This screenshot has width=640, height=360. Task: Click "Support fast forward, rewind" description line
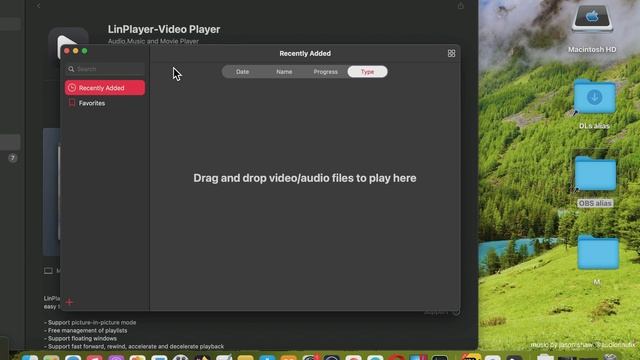(x=134, y=347)
